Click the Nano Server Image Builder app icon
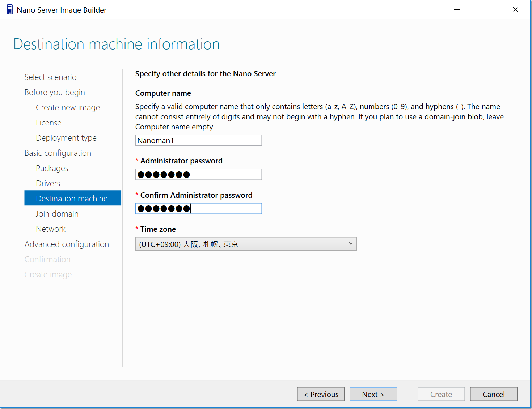 coord(10,10)
